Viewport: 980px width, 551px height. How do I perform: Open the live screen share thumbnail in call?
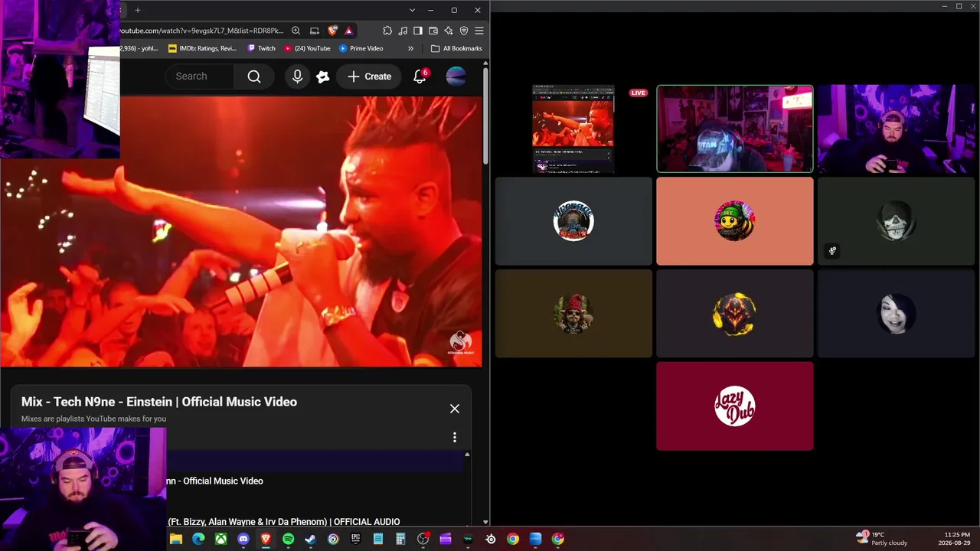pyautogui.click(x=573, y=129)
